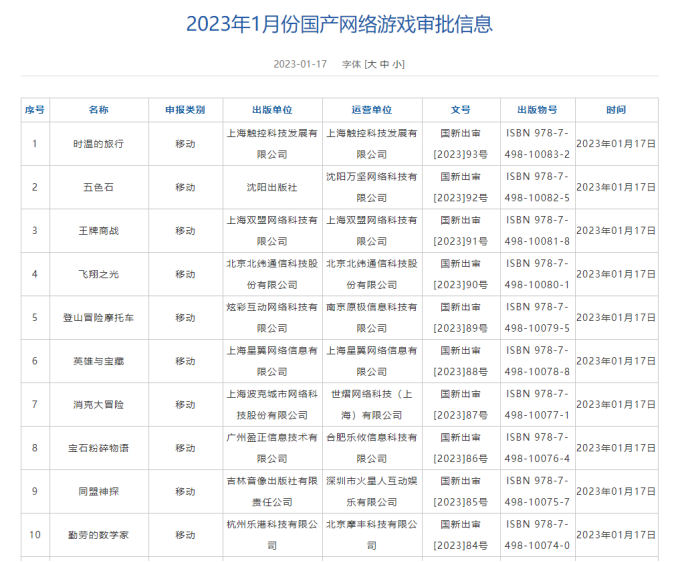Select the game name in row 1
The width and height of the screenshot is (681, 562).
coord(99,144)
